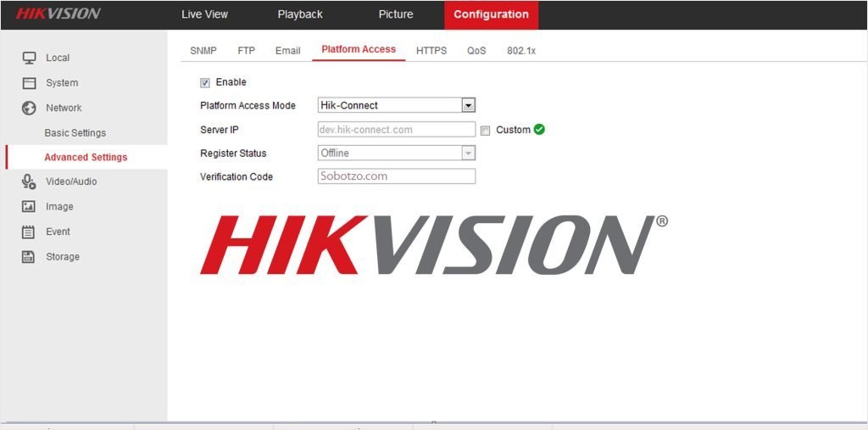The image size is (868, 430).
Task: Click the Local monitor icon
Action: point(29,58)
